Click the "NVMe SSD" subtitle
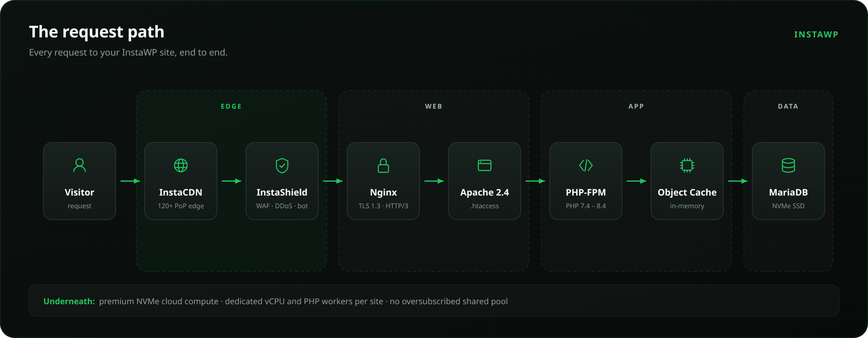The height and width of the screenshot is (338, 868). coord(788,206)
